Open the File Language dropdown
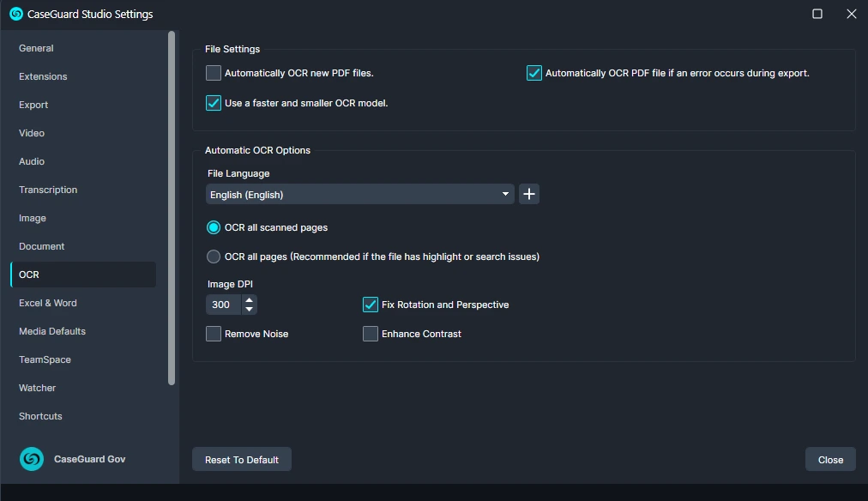The width and height of the screenshot is (868, 501). [x=360, y=195]
